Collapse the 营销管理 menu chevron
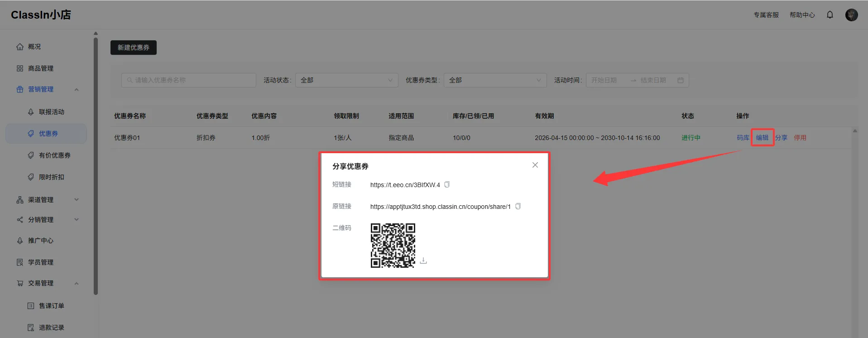This screenshot has width=868, height=338. point(77,90)
